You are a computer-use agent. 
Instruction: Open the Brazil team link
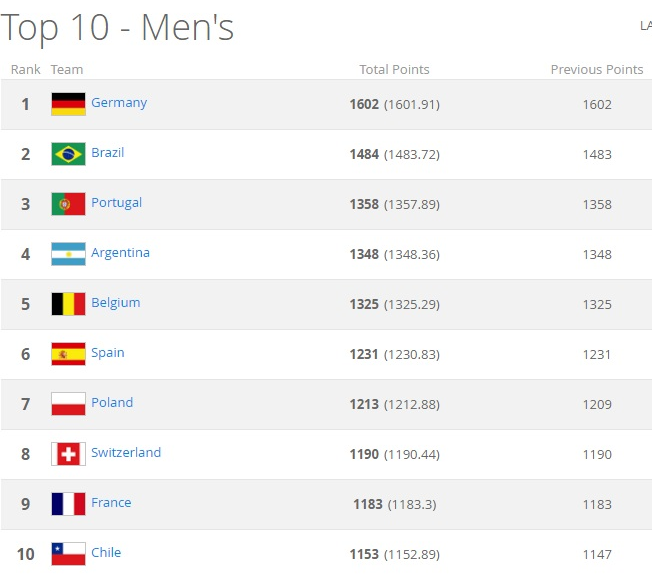point(108,153)
